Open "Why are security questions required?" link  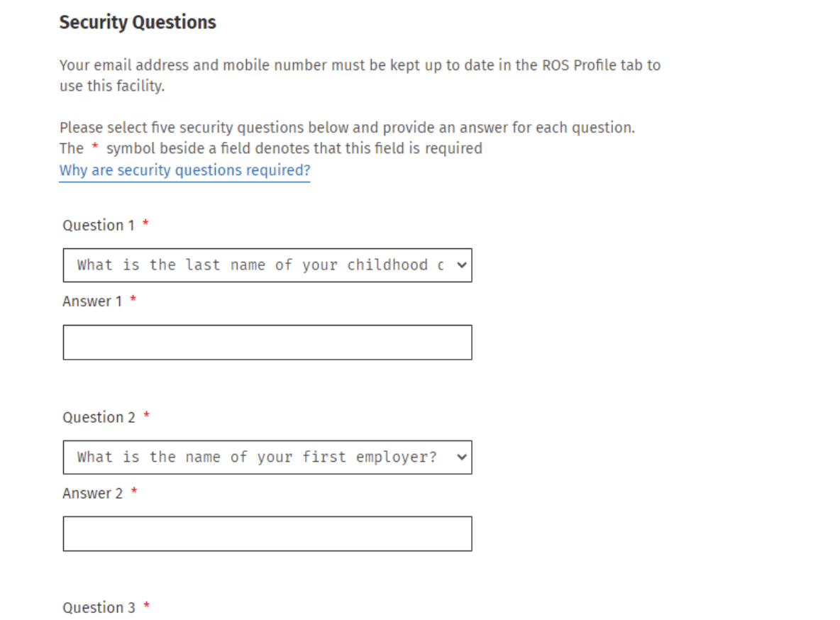(x=184, y=170)
